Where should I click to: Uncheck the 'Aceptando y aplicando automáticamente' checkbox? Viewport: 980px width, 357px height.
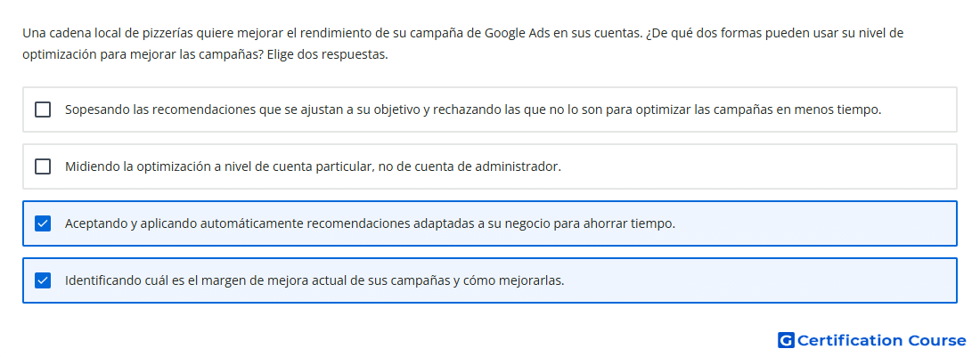(x=43, y=223)
